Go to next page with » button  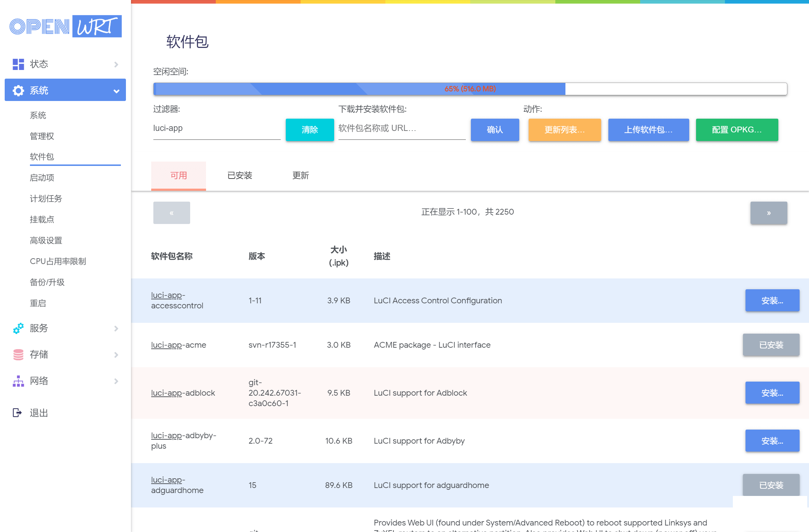[x=769, y=213]
